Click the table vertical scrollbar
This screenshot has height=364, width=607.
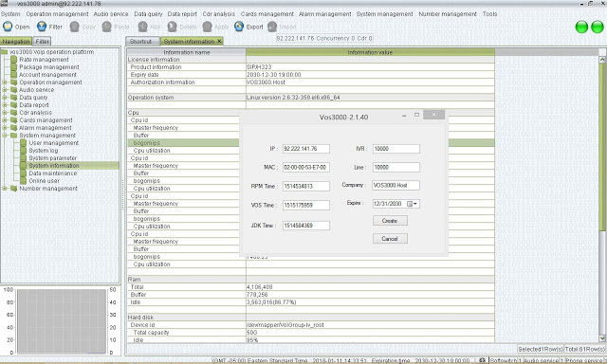(602, 199)
